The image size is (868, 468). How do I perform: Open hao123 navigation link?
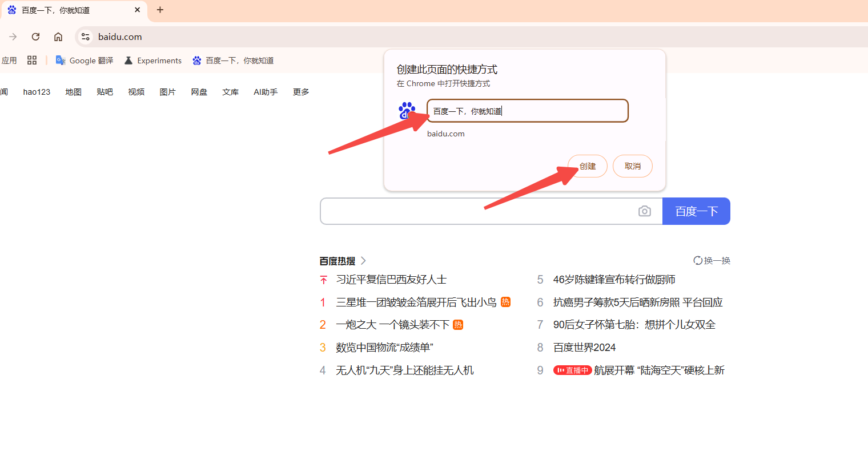37,92
